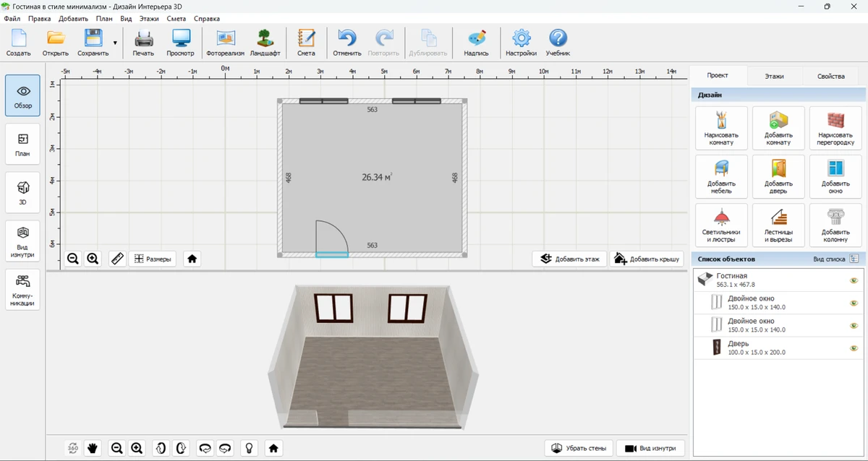Add a text label with Надпись

point(476,43)
